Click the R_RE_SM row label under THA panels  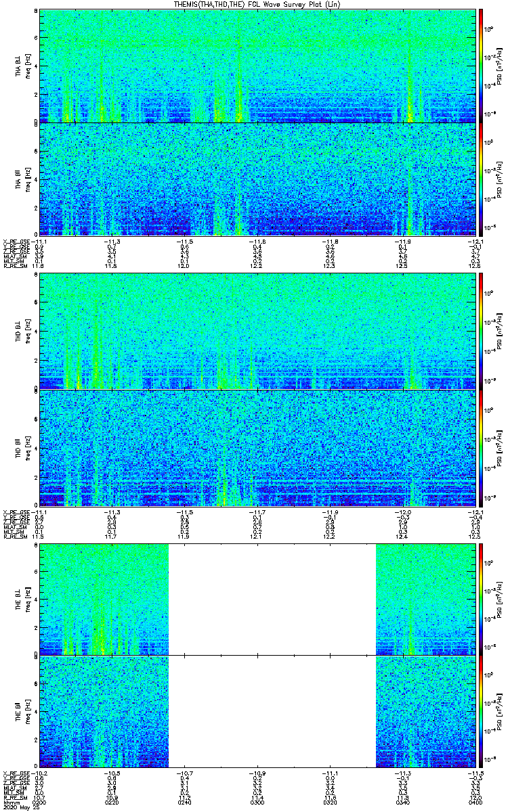(16, 267)
